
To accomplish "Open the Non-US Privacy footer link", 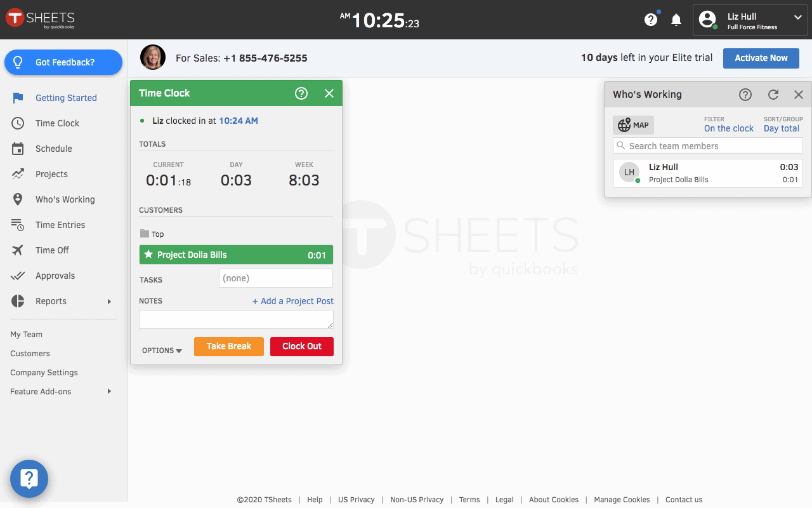I will pos(417,500).
